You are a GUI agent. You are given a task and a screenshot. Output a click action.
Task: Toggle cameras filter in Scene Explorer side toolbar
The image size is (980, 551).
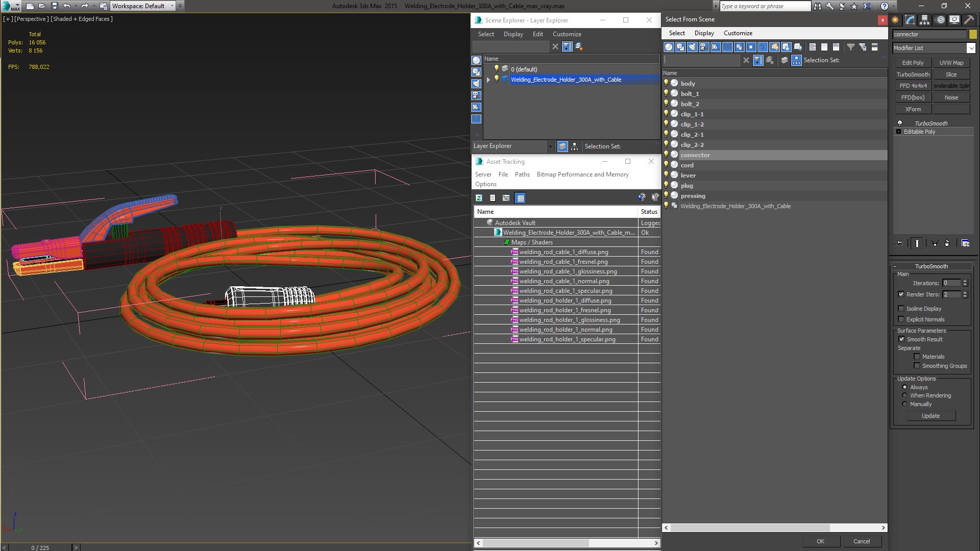[x=476, y=95]
